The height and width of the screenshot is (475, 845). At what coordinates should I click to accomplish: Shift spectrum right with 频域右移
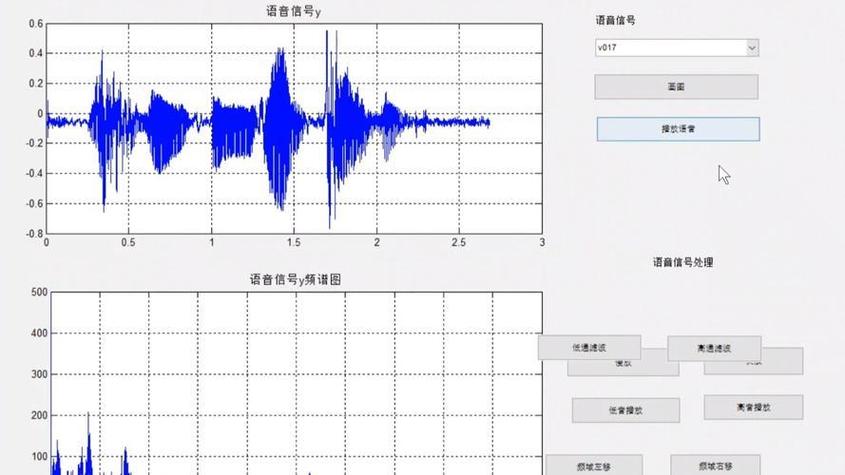[715, 465]
